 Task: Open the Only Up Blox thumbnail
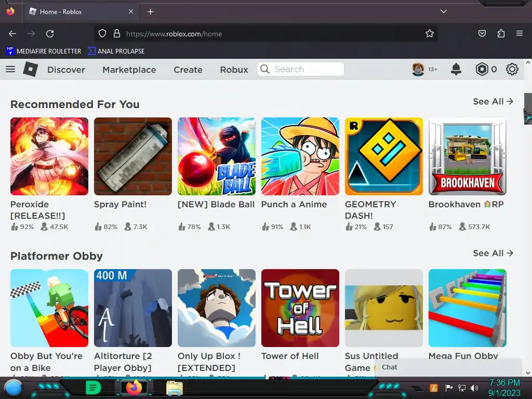217,308
